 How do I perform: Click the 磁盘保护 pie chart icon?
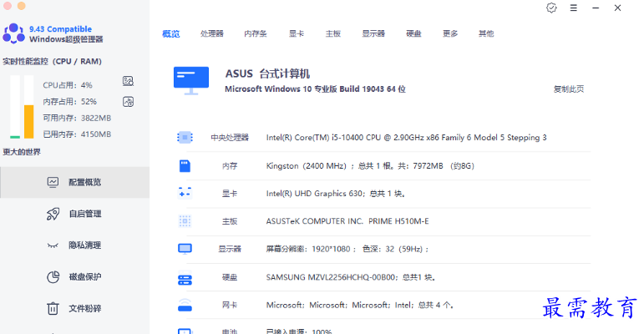click(x=53, y=277)
